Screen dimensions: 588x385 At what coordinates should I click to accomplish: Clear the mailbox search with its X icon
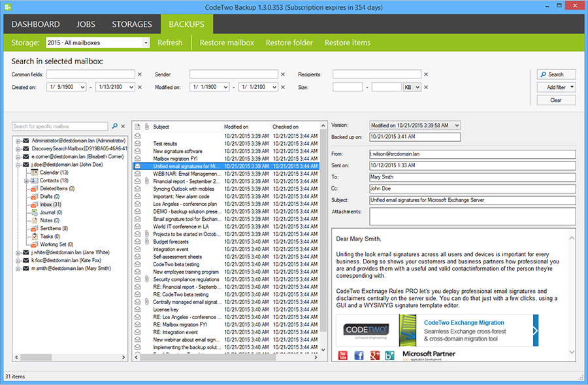[x=123, y=126]
